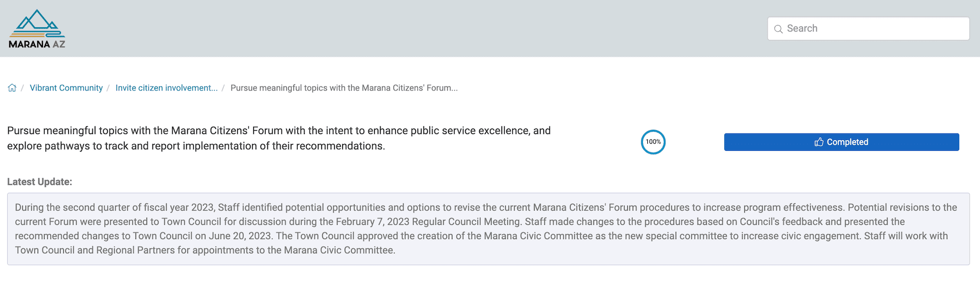Click the goal title starting 'Pursue meaningful topics'
This screenshot has height=287, width=980.
point(279,138)
